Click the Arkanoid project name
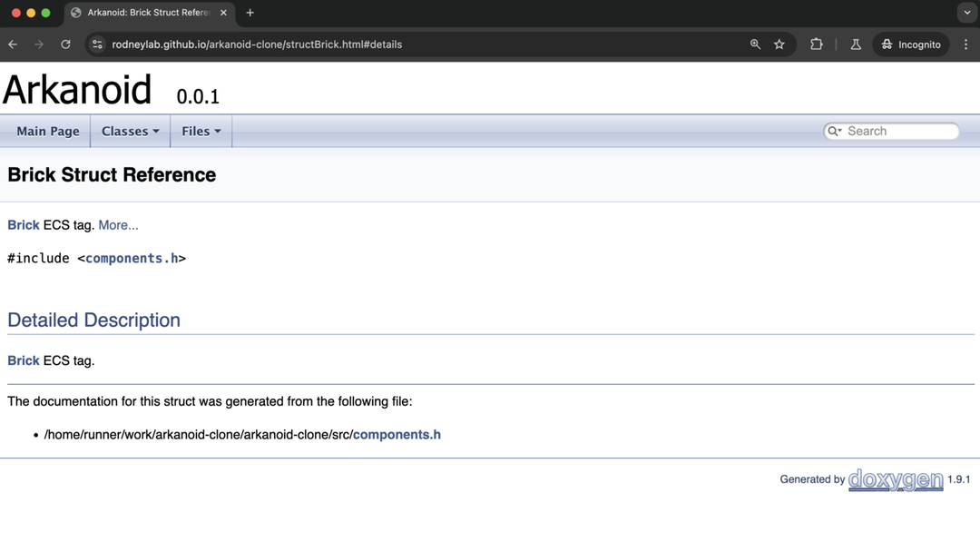The width and height of the screenshot is (980, 552). point(77,89)
